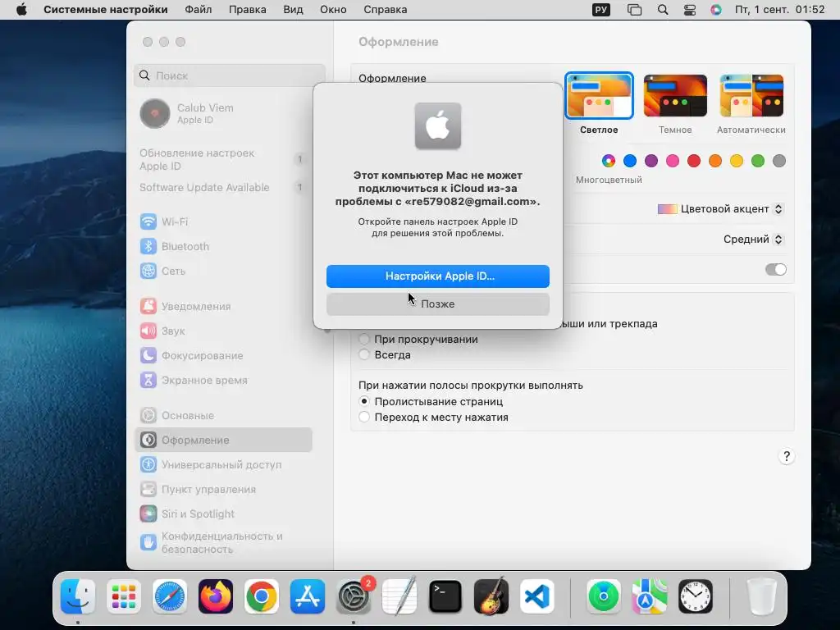The height and width of the screenshot is (630, 840).
Task: Select При прокручивании scroll bar option
Action: (x=364, y=339)
